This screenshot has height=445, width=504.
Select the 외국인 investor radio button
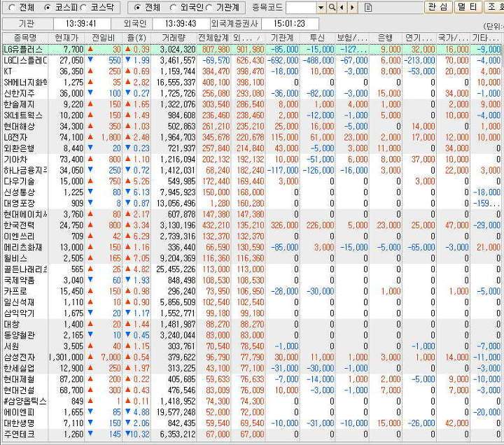click(174, 8)
